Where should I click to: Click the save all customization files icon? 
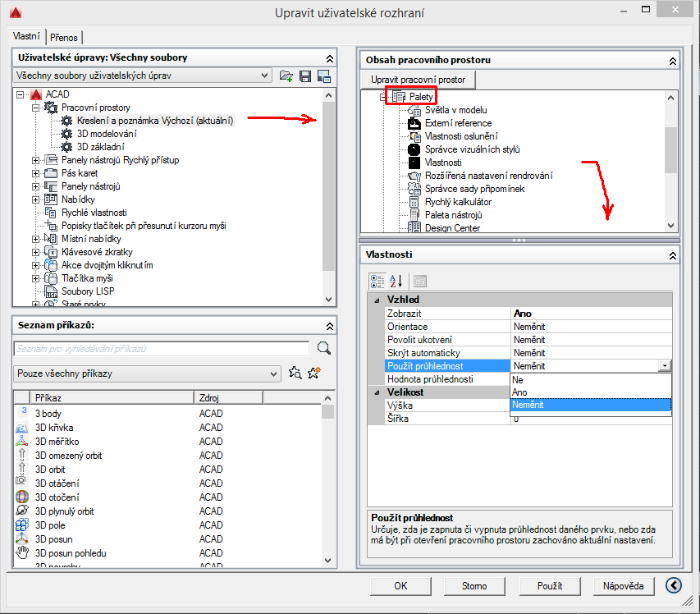pos(305,76)
